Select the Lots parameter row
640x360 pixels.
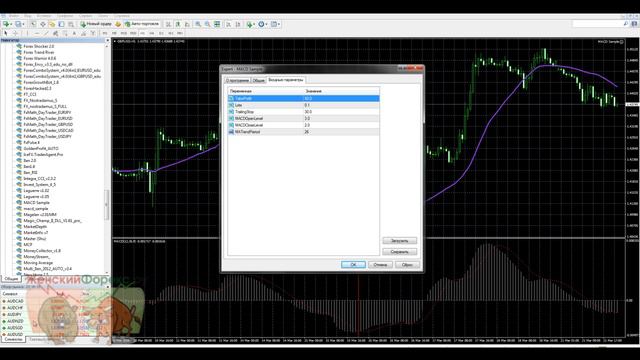pos(303,105)
